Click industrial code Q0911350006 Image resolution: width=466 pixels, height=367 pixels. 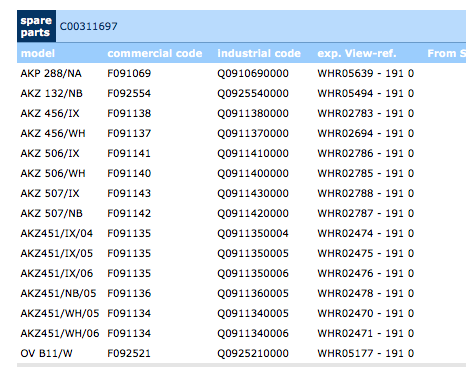click(253, 273)
